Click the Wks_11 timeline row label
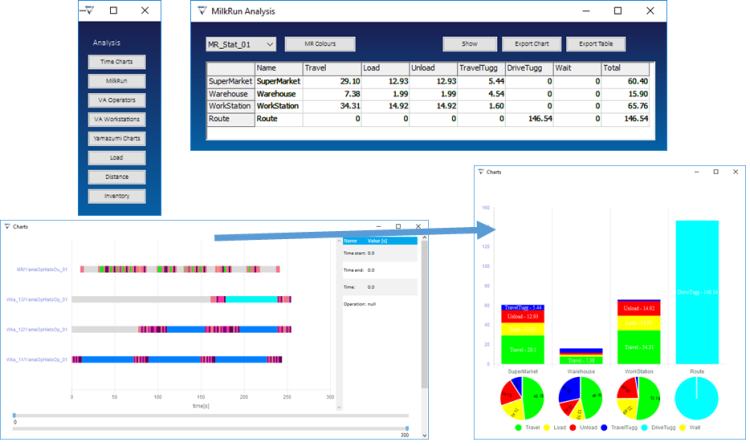 click(37, 360)
